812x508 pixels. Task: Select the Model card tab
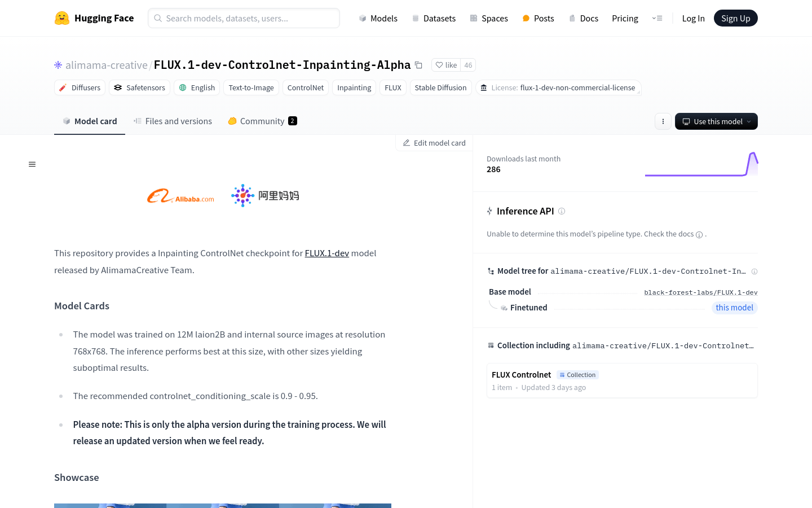pyautogui.click(x=90, y=121)
